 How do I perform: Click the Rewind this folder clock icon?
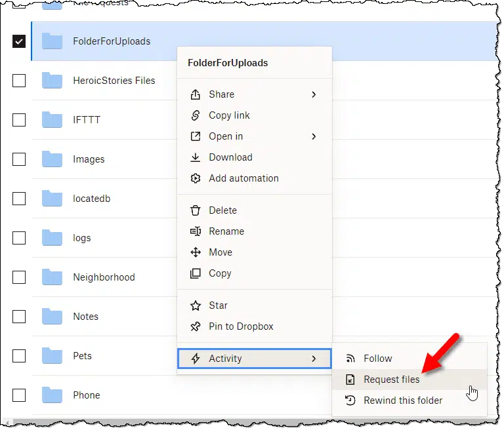pos(350,401)
